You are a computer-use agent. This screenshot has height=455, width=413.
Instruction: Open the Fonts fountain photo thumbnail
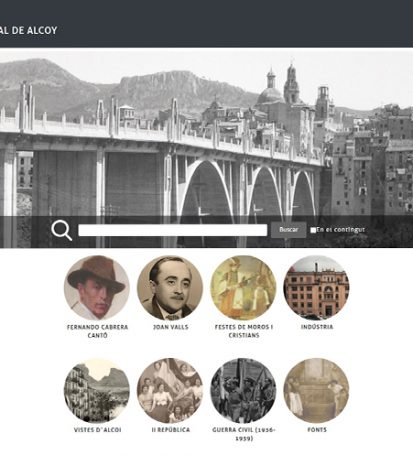click(317, 391)
